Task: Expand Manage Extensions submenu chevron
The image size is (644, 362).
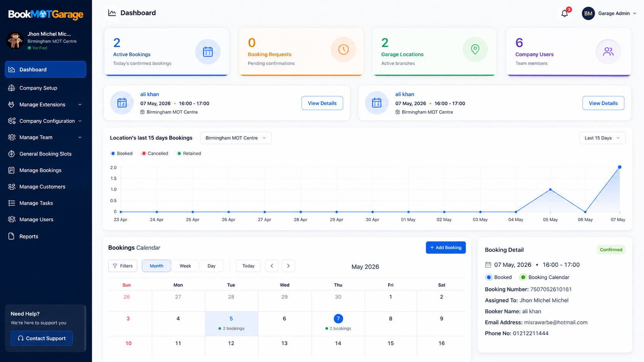Action: (x=80, y=105)
